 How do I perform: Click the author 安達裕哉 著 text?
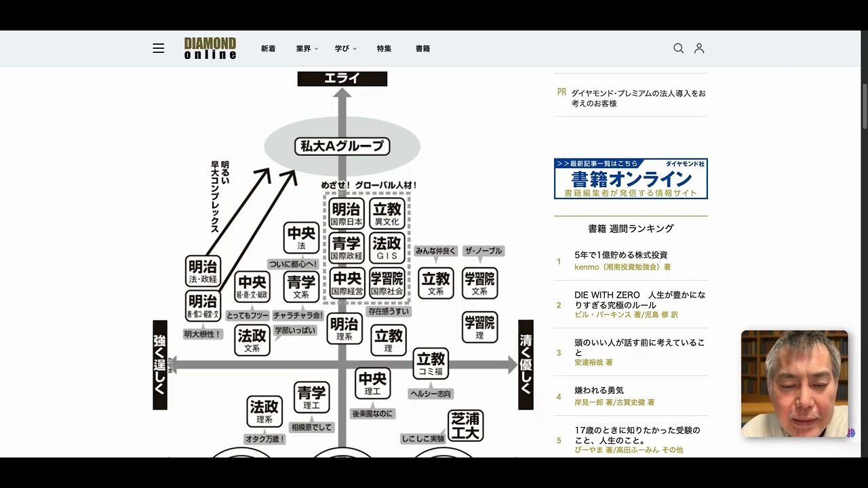pos(593,363)
